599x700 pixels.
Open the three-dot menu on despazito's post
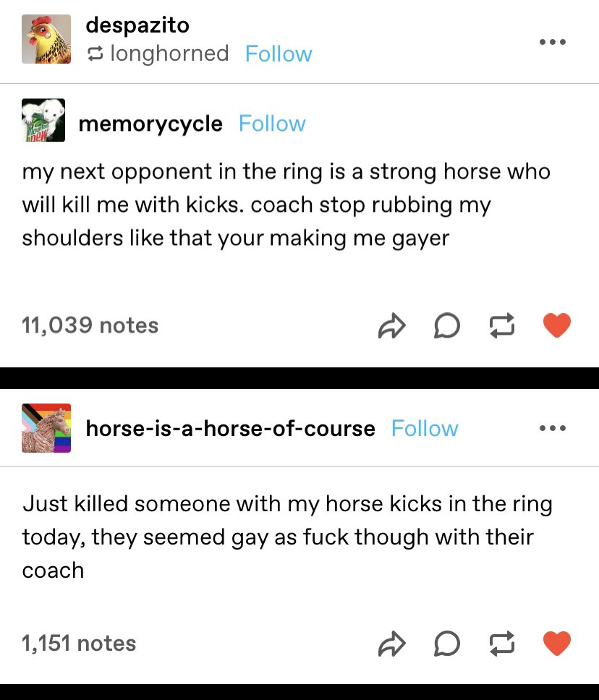[553, 42]
